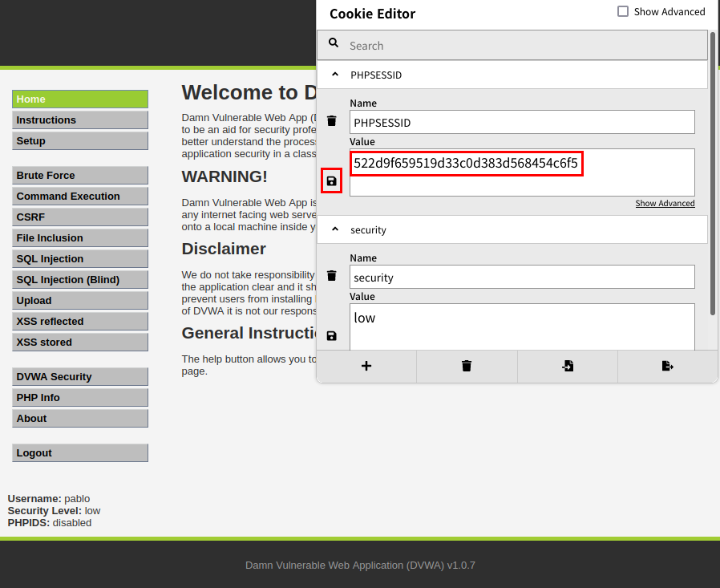Image resolution: width=720 pixels, height=588 pixels.
Task: Go to the Setup page
Action: coord(80,141)
